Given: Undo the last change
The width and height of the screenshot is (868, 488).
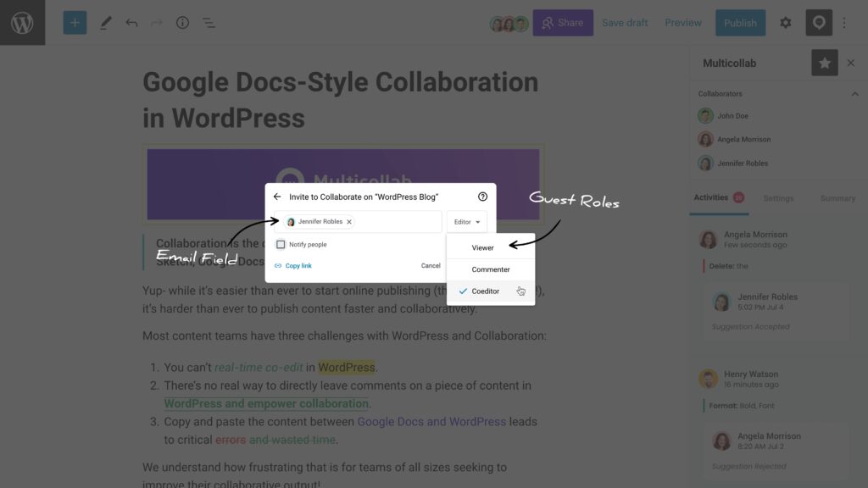Looking at the screenshot, I should click(131, 23).
